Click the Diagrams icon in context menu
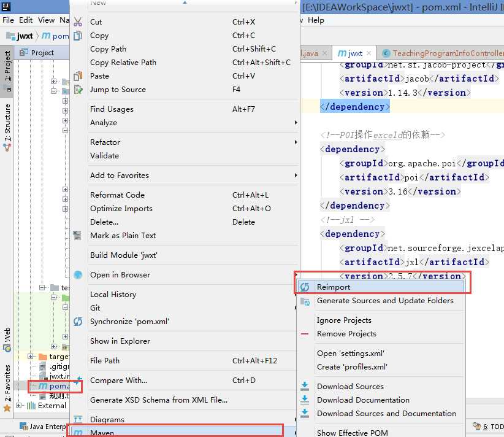 [78, 419]
